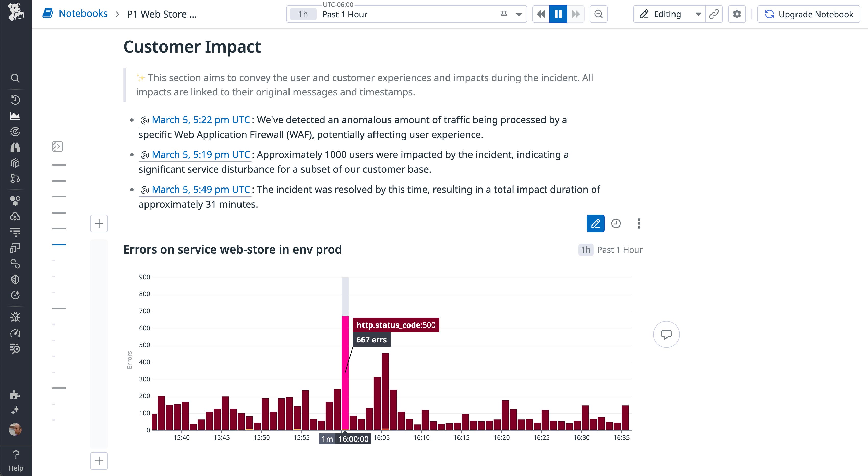This screenshot has width=868, height=476.
Task: Navigate to Notebooks via the breadcrumb
Action: tap(83, 14)
